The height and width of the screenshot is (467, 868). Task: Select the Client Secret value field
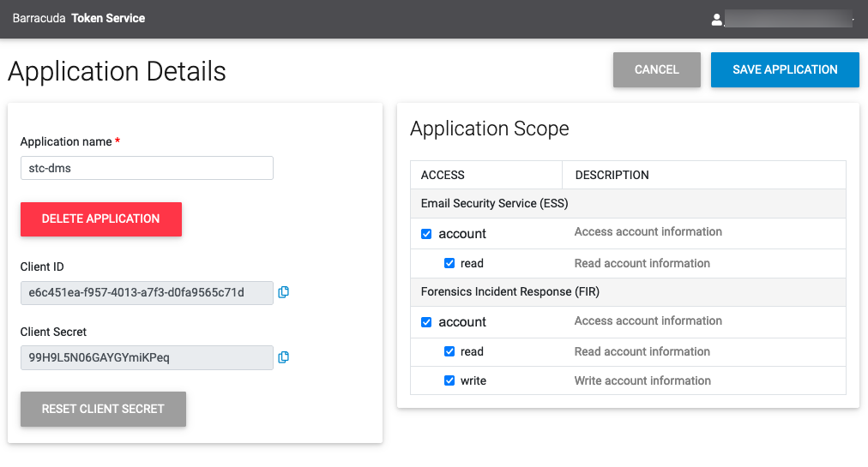[147, 357]
